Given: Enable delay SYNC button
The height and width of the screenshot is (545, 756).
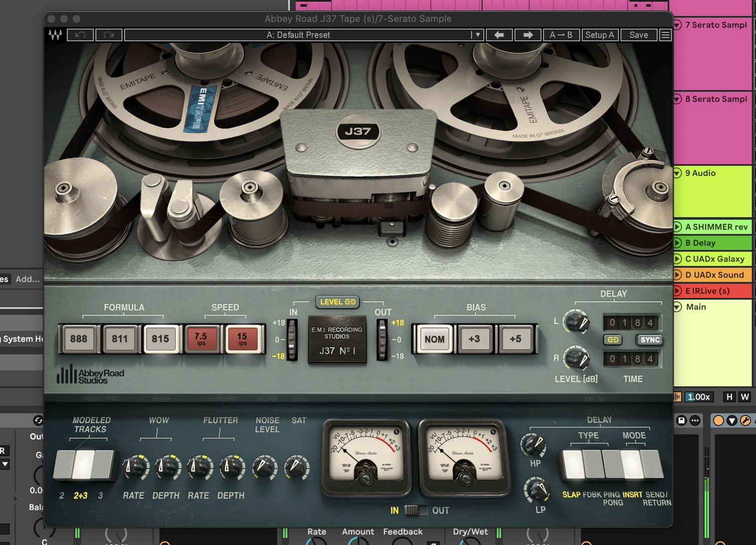Looking at the screenshot, I should (650, 340).
